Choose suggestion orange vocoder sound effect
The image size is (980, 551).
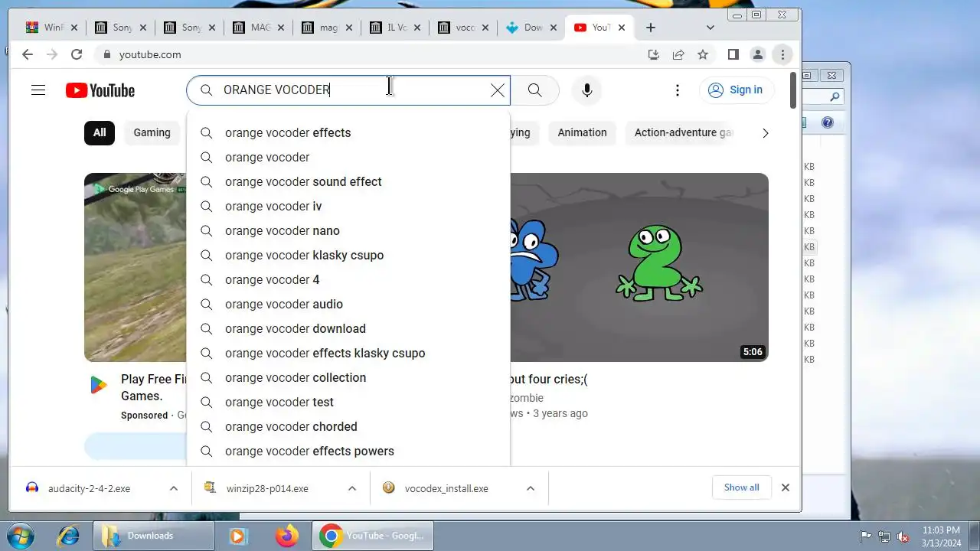[348, 181]
